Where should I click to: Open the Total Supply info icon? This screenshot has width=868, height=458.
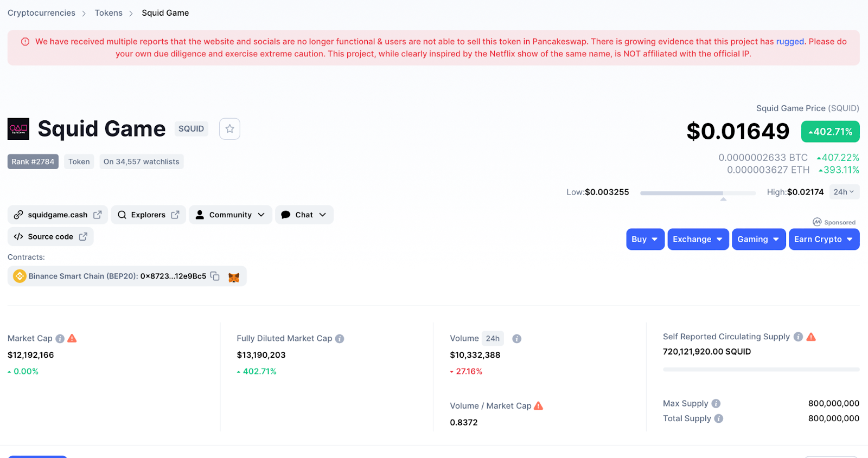[719, 418]
